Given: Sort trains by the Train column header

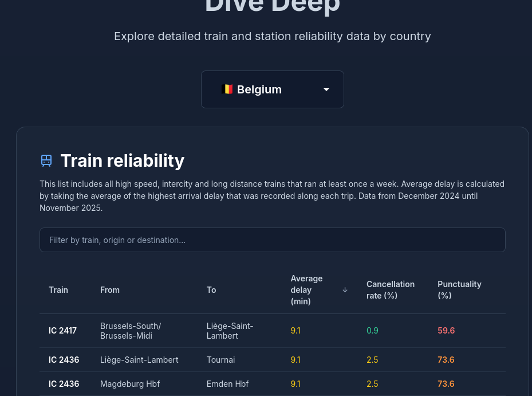Looking at the screenshot, I should [x=58, y=289].
